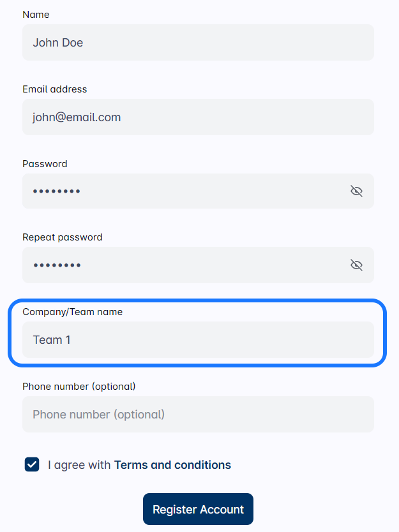This screenshot has height=532, width=399.
Task: Show the Password field's hidden characters
Action: click(x=356, y=191)
